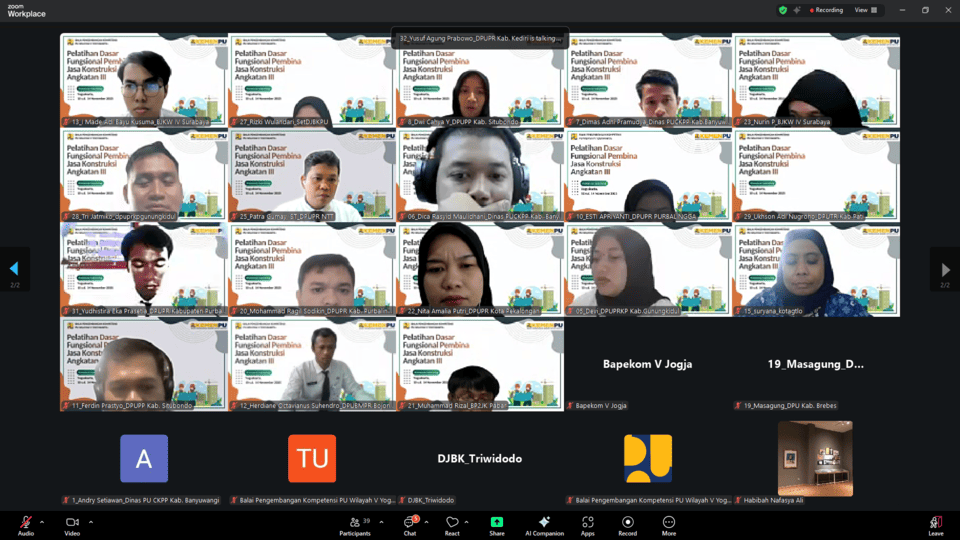Click the red Recording indicator

823,10
